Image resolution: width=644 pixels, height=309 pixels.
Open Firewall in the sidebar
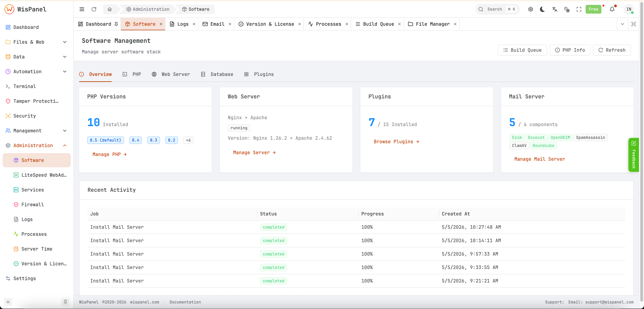pyautogui.click(x=37, y=205)
